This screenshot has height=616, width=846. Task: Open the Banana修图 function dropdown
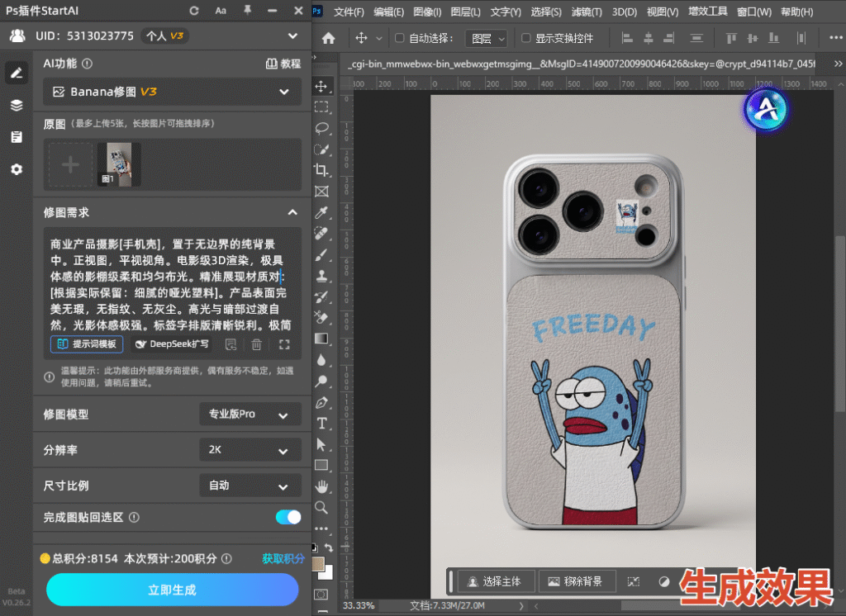[x=172, y=92]
